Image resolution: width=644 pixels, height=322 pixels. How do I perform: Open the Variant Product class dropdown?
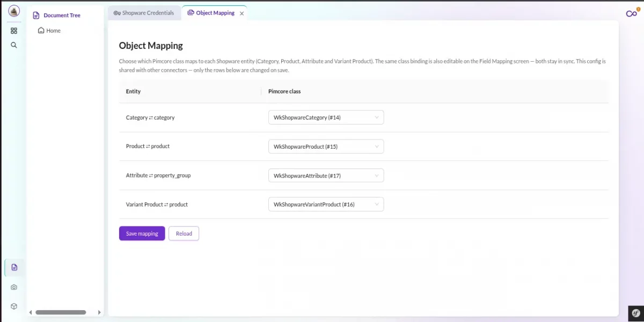point(326,204)
